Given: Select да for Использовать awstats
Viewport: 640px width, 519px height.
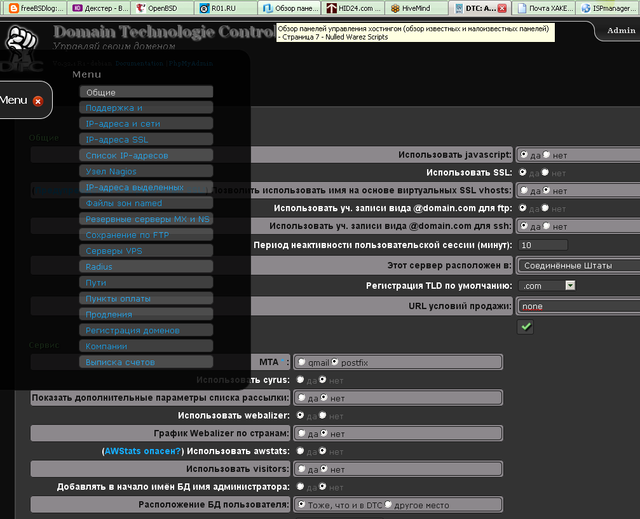Looking at the screenshot, I should click(300, 451).
